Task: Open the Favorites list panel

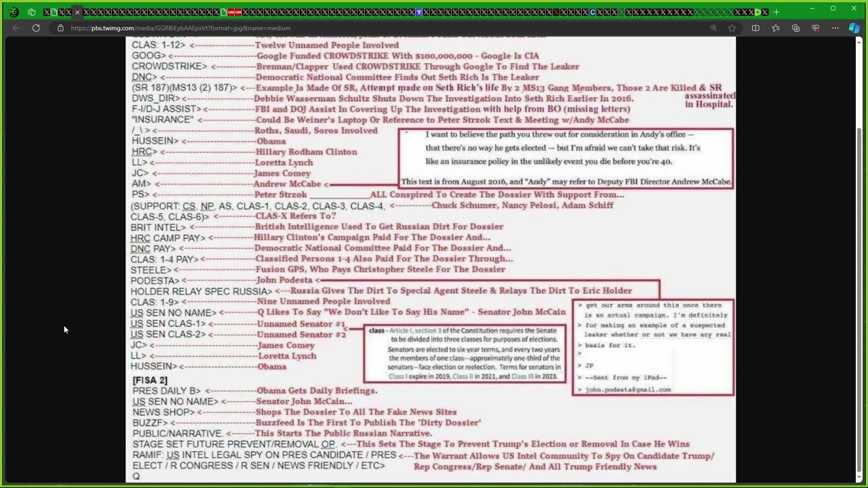Action: click(776, 28)
